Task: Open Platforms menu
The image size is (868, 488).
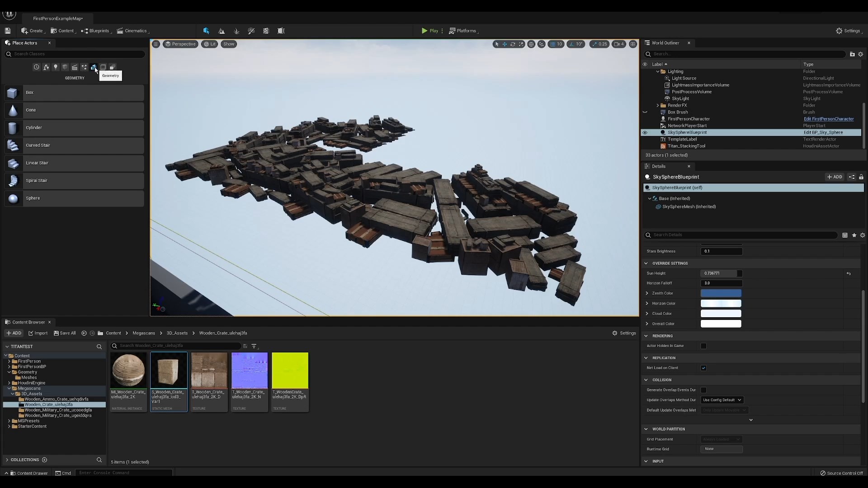Action: click(463, 31)
